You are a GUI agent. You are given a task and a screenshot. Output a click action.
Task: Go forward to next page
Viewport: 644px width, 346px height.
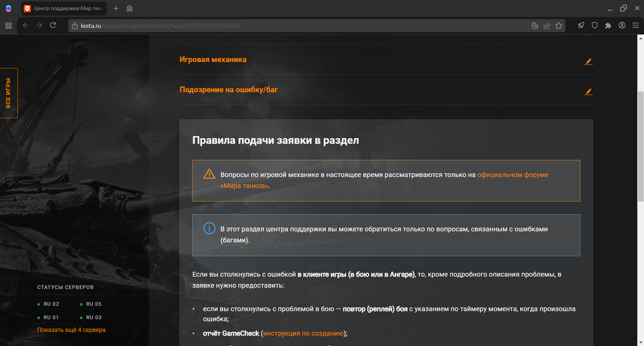click(39, 26)
